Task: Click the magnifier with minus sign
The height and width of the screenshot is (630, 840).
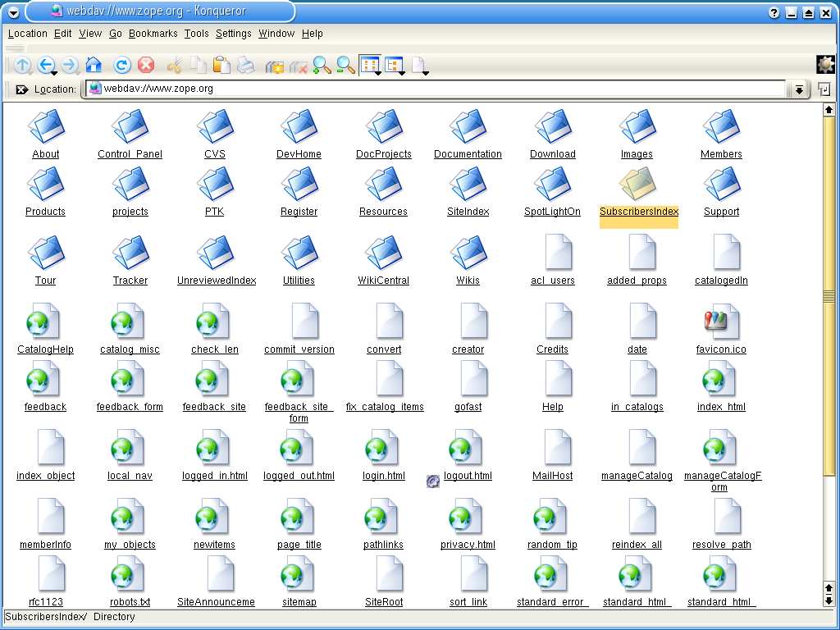Action: [345, 66]
